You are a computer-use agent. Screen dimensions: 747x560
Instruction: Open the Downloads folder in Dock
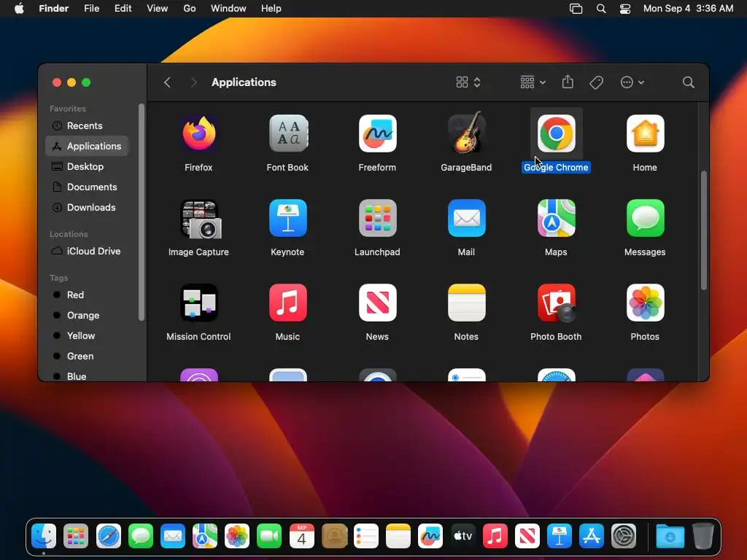(670, 537)
